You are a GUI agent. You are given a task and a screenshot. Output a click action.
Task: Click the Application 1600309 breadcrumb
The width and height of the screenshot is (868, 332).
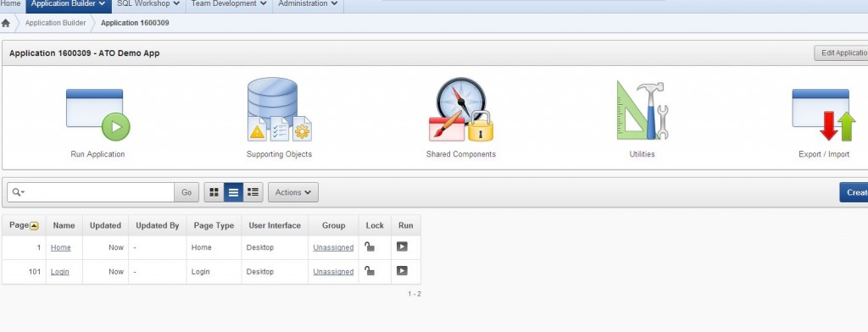pyautogui.click(x=135, y=23)
